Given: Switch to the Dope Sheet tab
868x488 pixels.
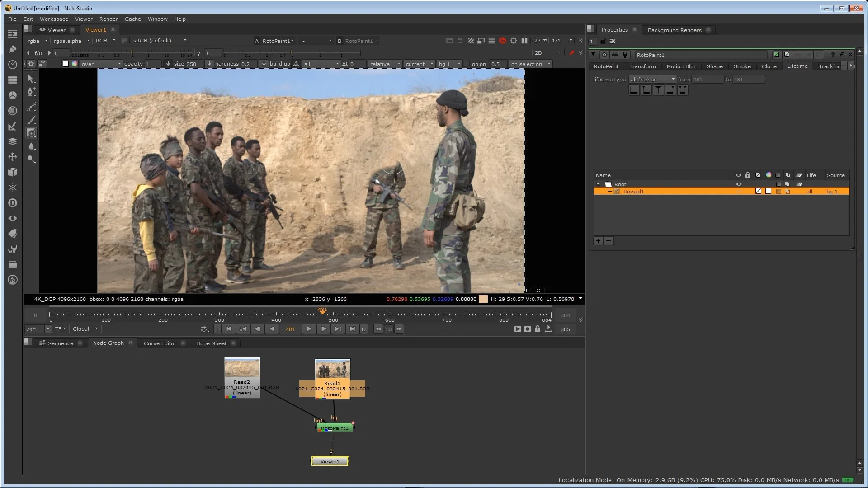Looking at the screenshot, I should click(x=212, y=343).
